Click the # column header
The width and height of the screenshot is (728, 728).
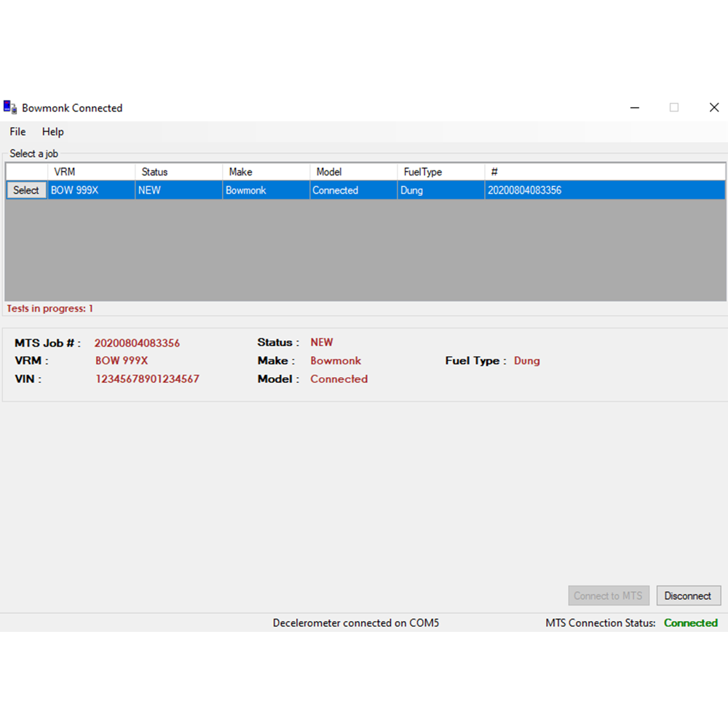pyautogui.click(x=605, y=172)
